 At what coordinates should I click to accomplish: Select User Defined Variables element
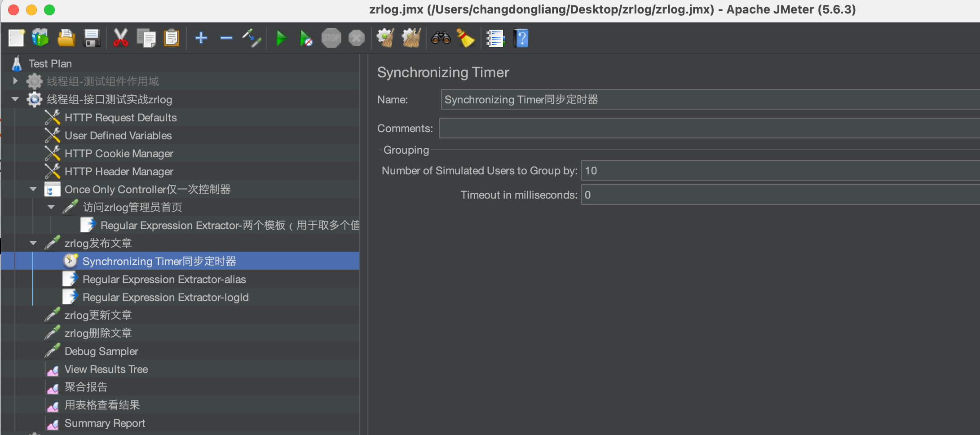[x=118, y=135]
